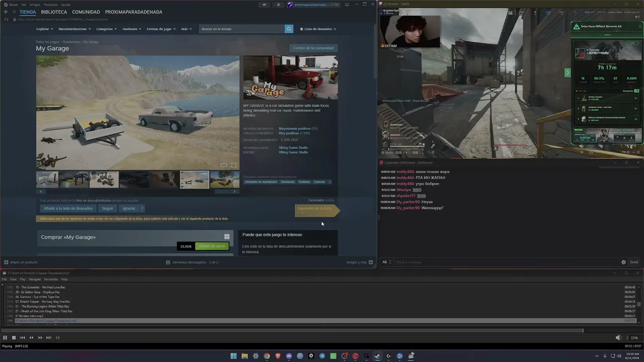This screenshot has height=362, width=644.
Task: Add My Garage with Añadir al carro
Action: pos(212,246)
